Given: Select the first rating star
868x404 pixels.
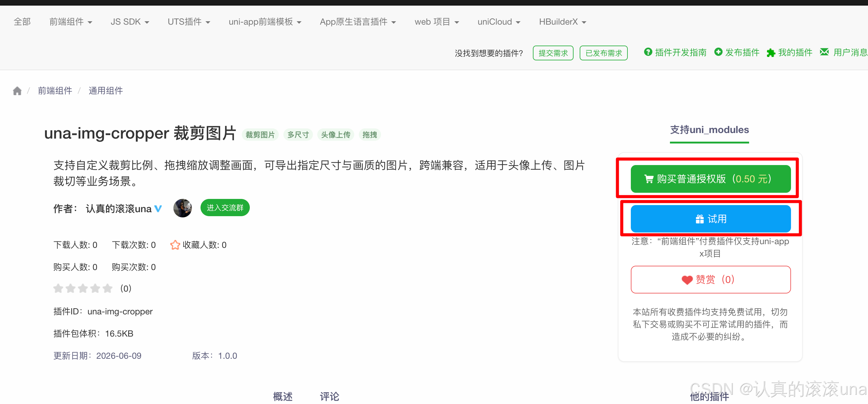Looking at the screenshot, I should point(58,289).
